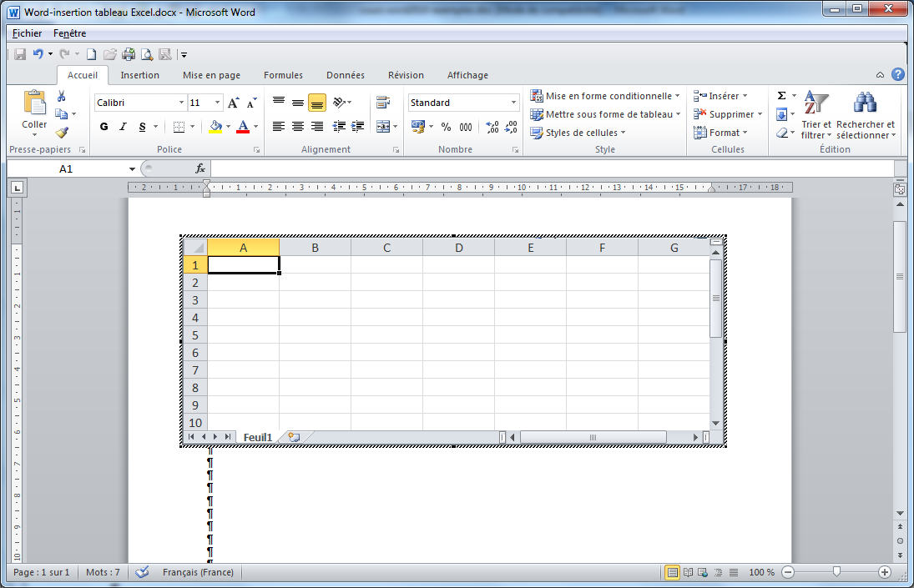Decrease the cell indent
This screenshot has width=914, height=588.
(339, 126)
